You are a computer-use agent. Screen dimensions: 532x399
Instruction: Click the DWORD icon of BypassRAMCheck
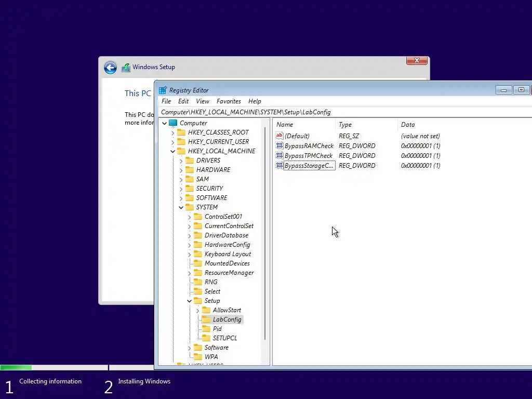[x=279, y=145]
